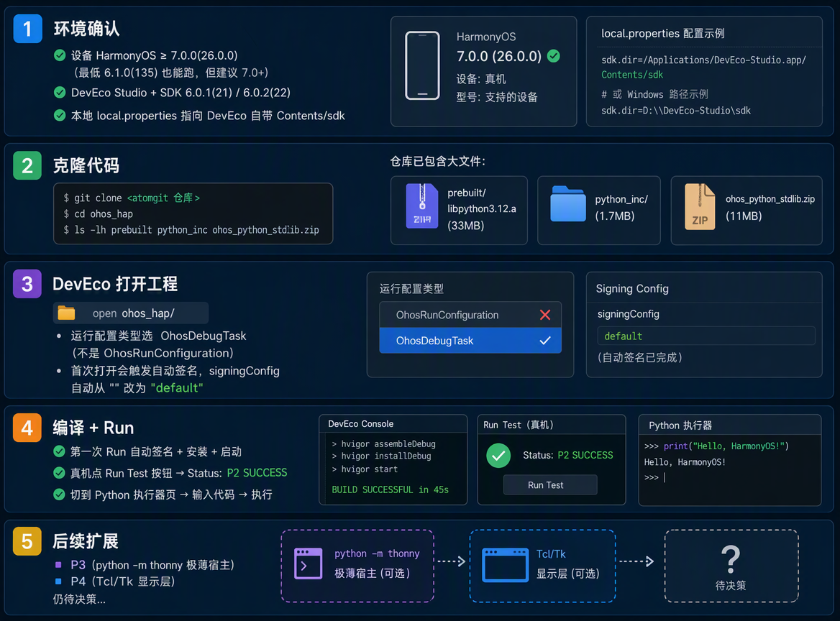This screenshot has height=621, width=840.
Task: Click the Tcl/Tk 显示层 (可选) card
Action: coord(543,566)
